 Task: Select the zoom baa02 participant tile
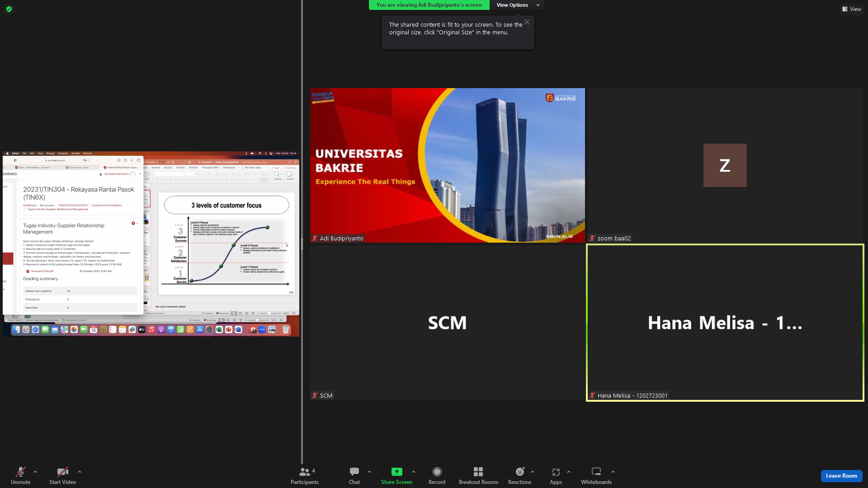pyautogui.click(x=725, y=165)
